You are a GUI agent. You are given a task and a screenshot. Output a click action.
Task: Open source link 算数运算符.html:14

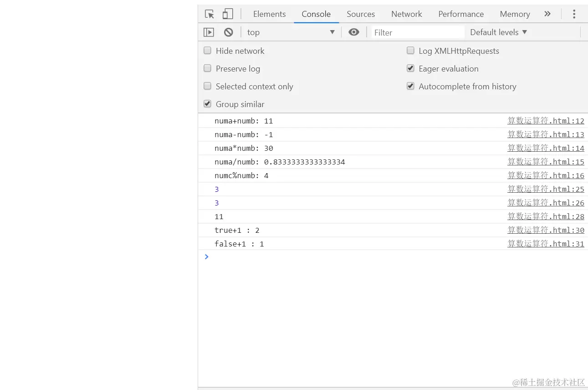point(546,148)
